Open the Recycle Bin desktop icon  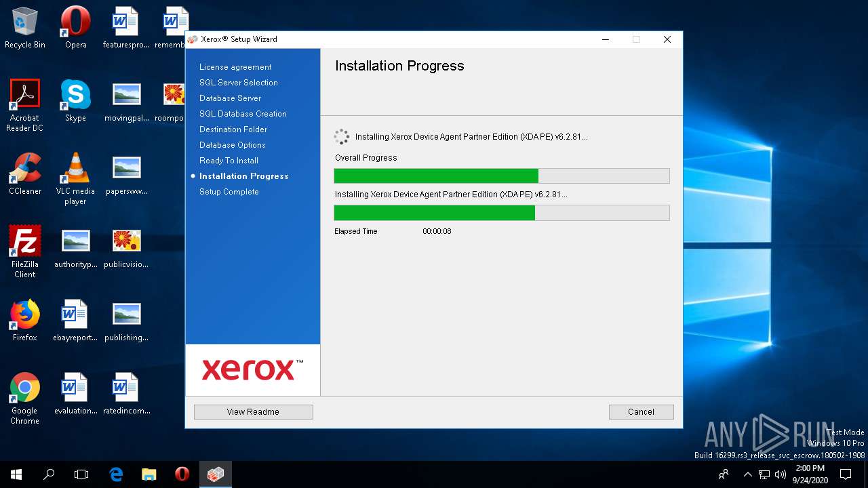tap(25, 28)
